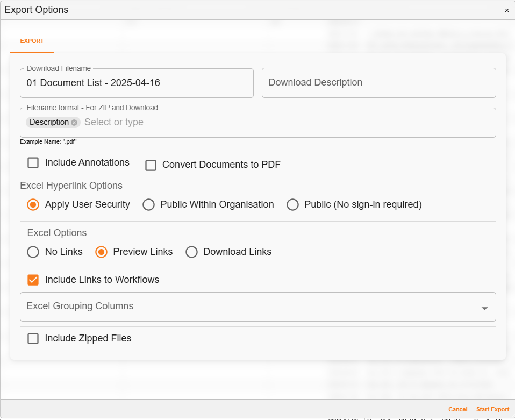Start the export
Viewport: 515px width, 420px height.
492,409
